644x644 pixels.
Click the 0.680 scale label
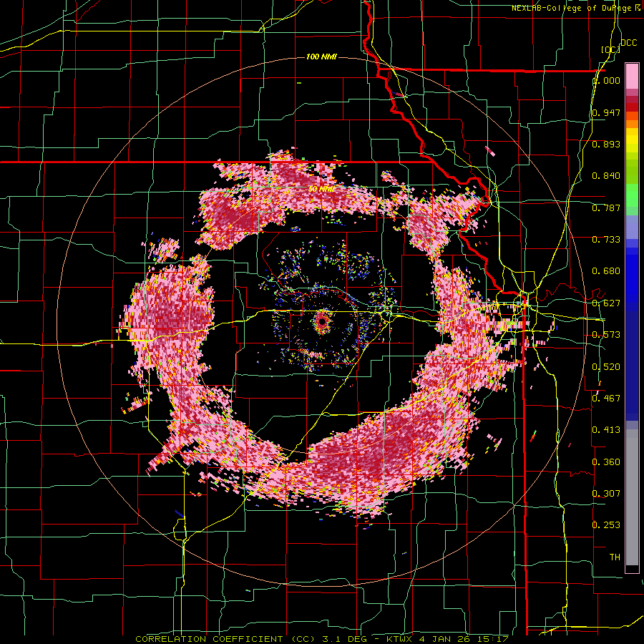(x=606, y=271)
